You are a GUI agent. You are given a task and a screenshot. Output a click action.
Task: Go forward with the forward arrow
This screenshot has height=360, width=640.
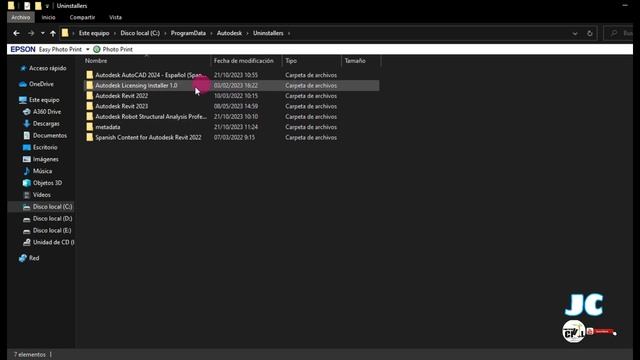click(31, 33)
